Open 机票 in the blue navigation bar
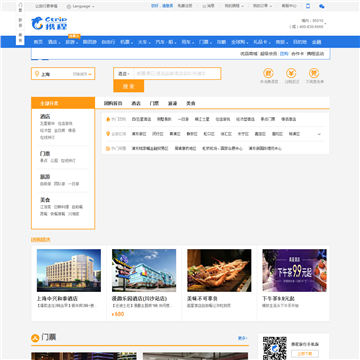This screenshot has width=360, height=360. (x=126, y=42)
